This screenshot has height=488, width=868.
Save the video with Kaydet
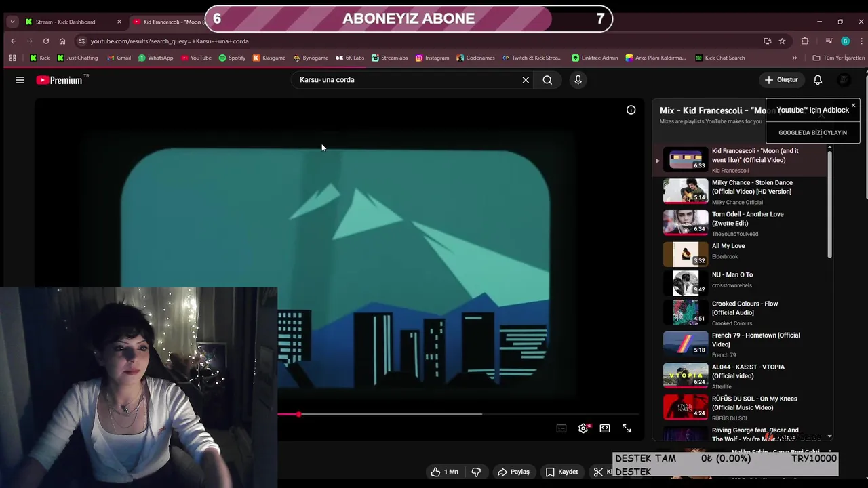[x=562, y=472]
